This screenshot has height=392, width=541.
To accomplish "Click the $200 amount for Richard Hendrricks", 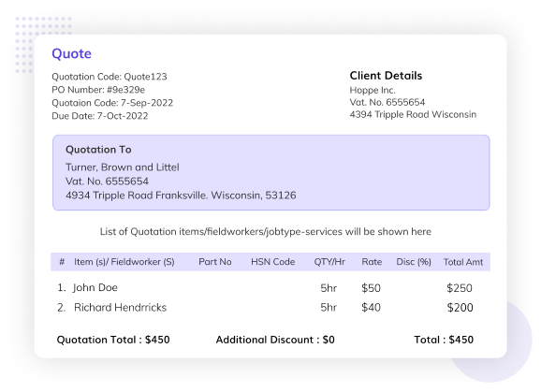I will [460, 308].
